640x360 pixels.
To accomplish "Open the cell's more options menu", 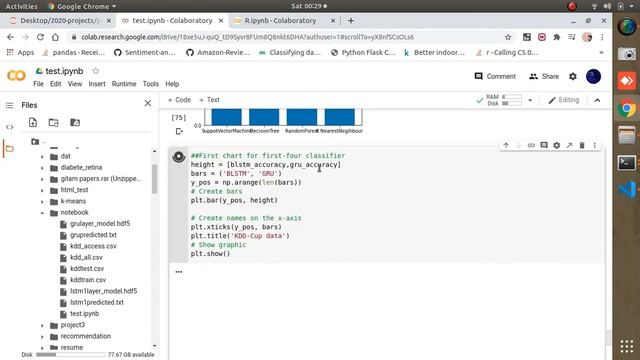I will point(595,145).
